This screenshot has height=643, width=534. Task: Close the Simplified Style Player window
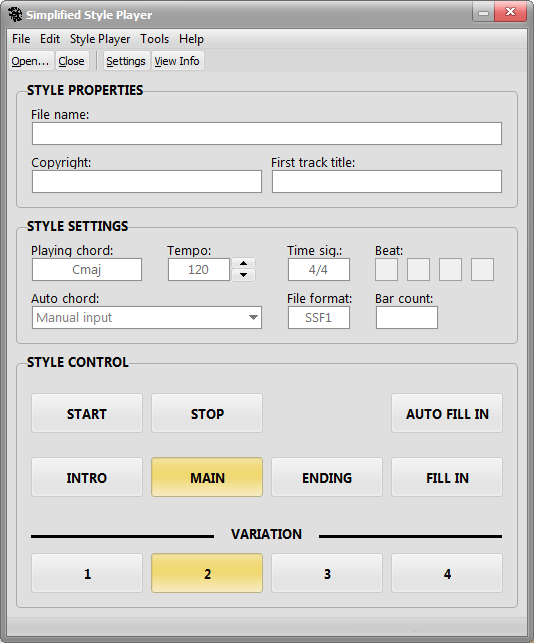(x=511, y=12)
